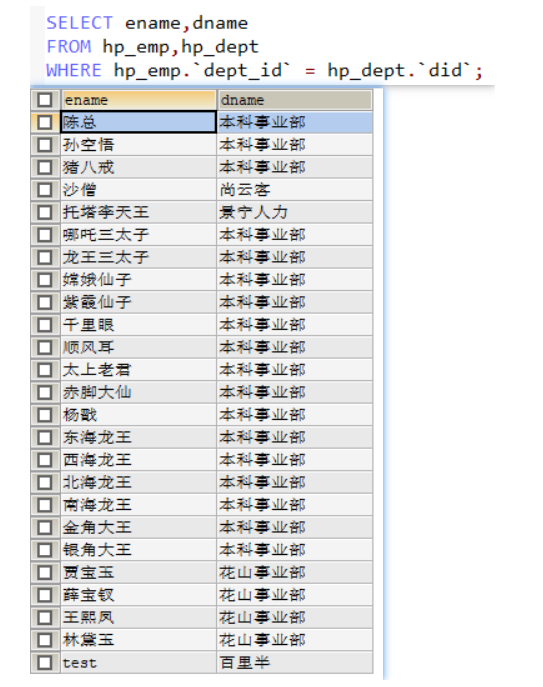Check the row checkbox for 金角大王

(45, 528)
